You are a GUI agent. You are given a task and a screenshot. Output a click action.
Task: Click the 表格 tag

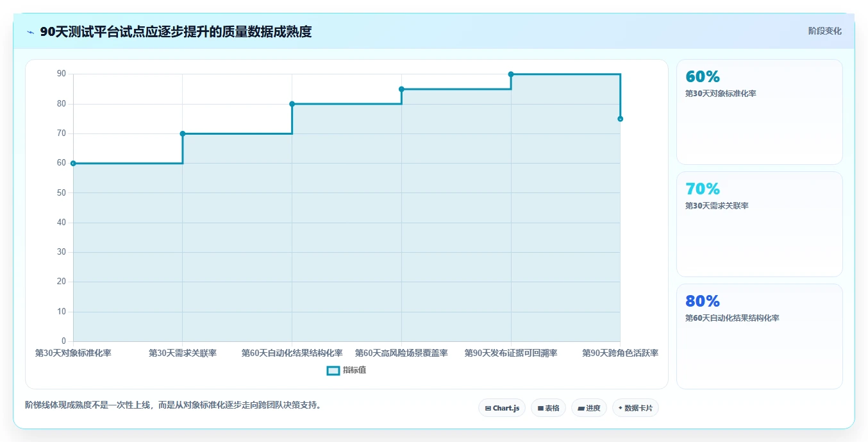[x=548, y=408]
